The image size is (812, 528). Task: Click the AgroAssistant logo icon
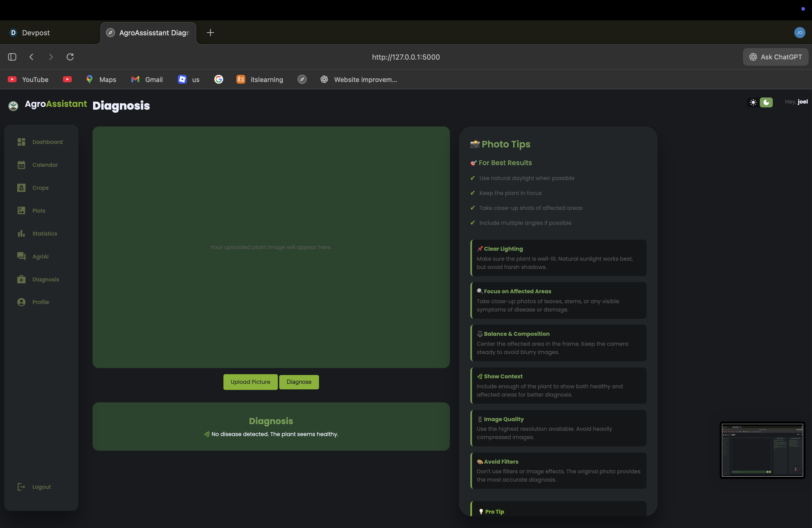tap(13, 106)
